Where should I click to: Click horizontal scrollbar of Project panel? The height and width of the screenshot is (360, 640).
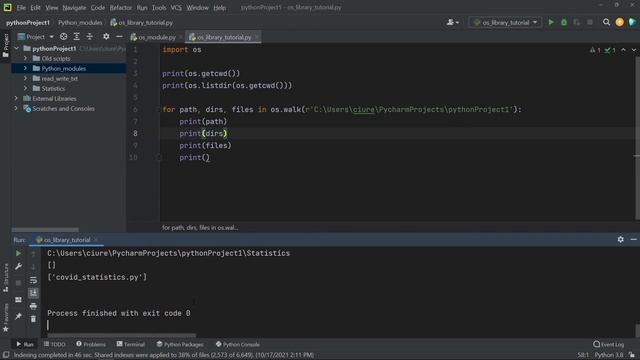tap(45, 230)
